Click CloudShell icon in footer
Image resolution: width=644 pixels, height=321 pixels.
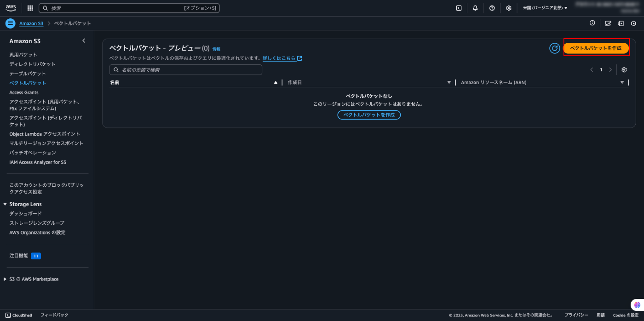pos(8,315)
